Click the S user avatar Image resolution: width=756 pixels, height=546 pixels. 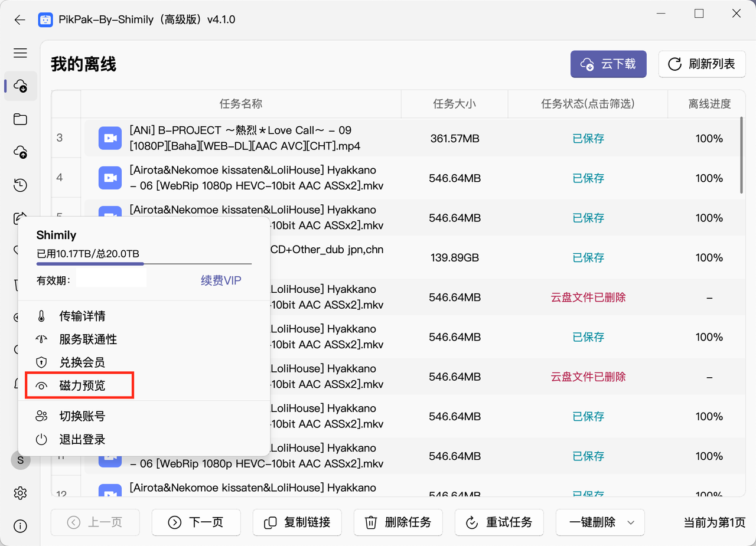coord(20,460)
